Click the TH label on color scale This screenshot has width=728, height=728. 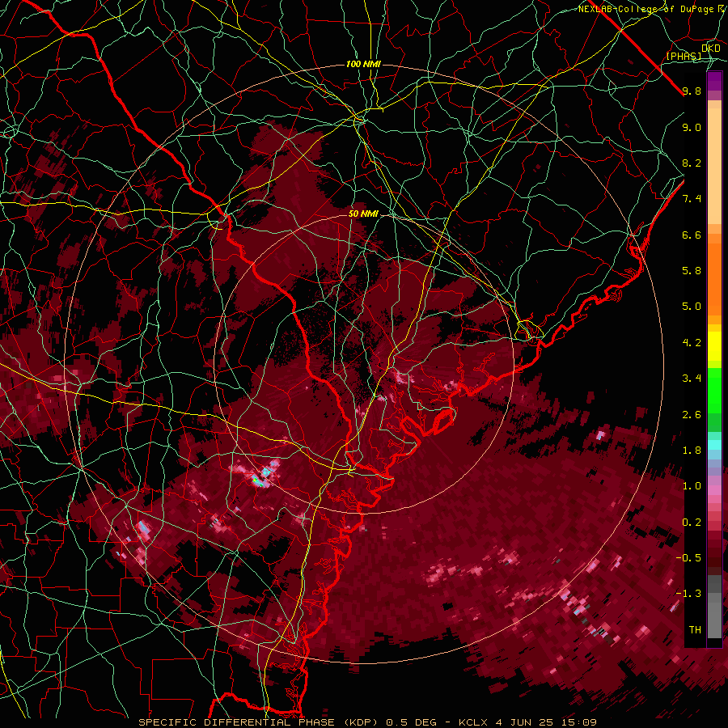pyautogui.click(x=695, y=630)
